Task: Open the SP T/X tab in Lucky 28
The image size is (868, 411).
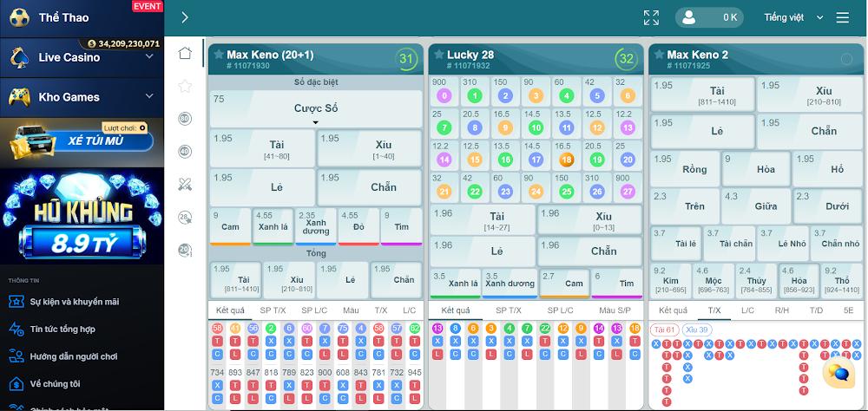Action: [x=509, y=310]
